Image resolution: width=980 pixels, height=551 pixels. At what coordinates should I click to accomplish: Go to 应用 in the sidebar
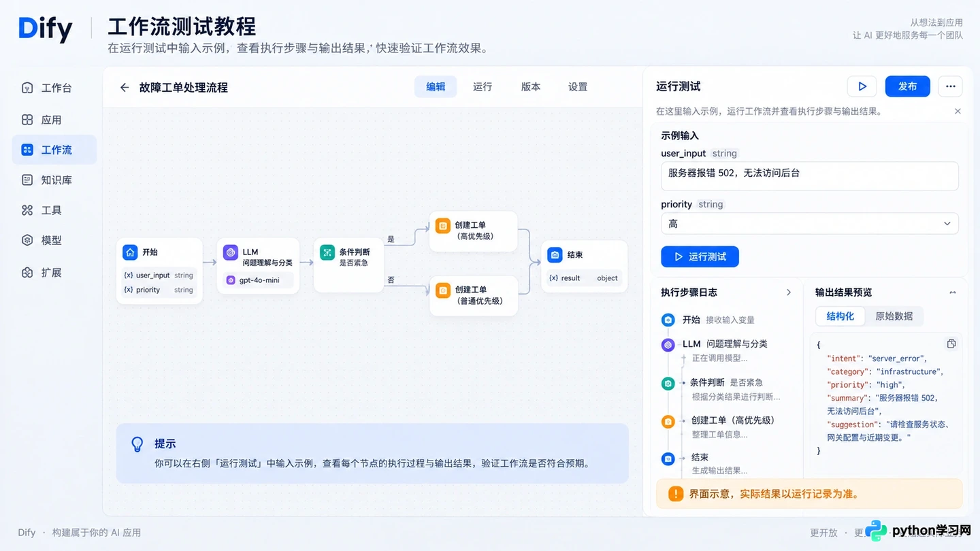pos(54,120)
